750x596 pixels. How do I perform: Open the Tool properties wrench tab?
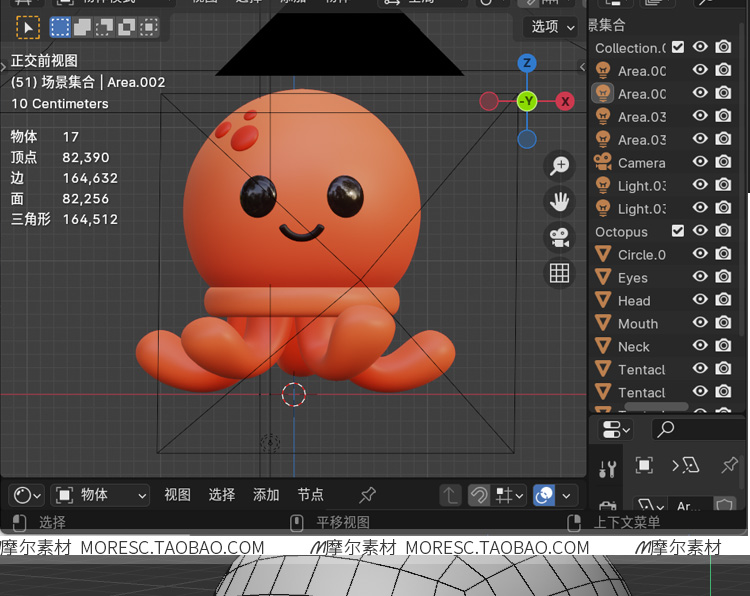click(x=607, y=467)
